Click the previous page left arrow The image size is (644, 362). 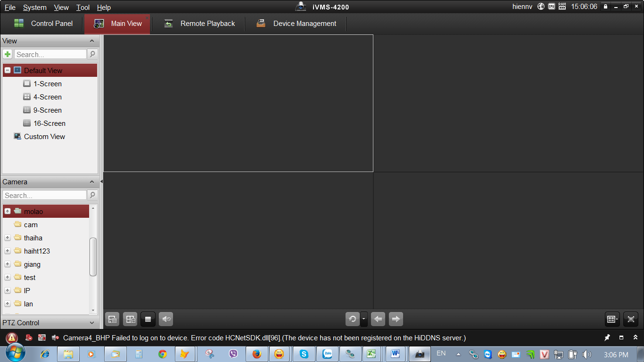pyautogui.click(x=378, y=319)
